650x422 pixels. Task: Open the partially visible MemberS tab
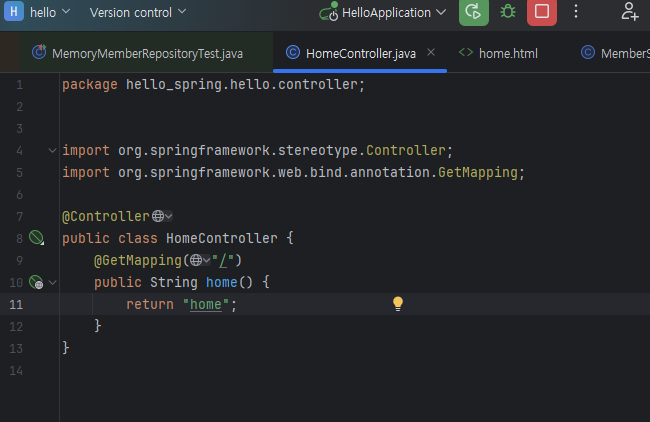point(616,53)
